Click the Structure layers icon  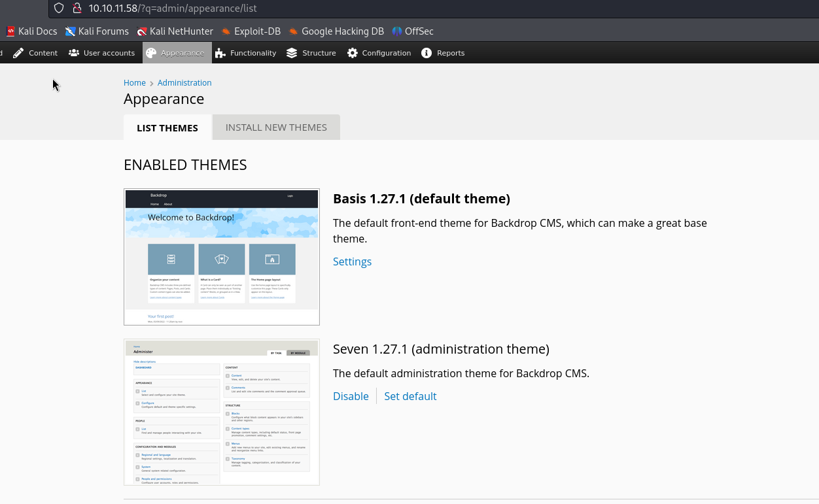click(292, 53)
